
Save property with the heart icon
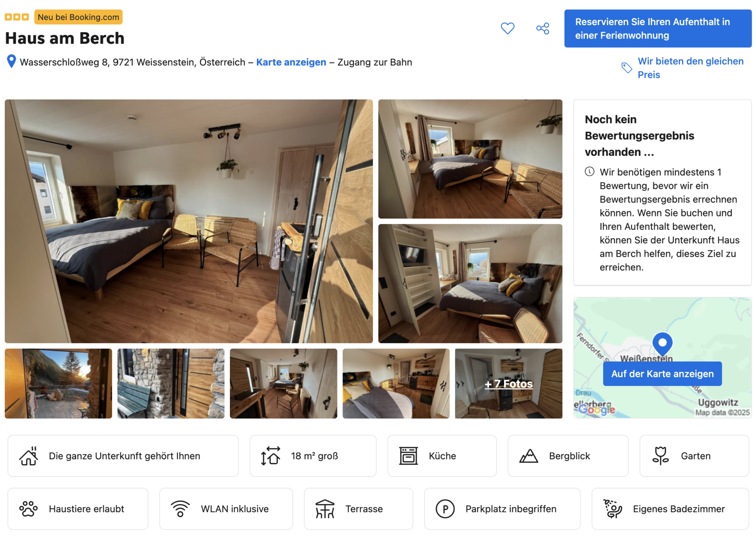click(508, 28)
